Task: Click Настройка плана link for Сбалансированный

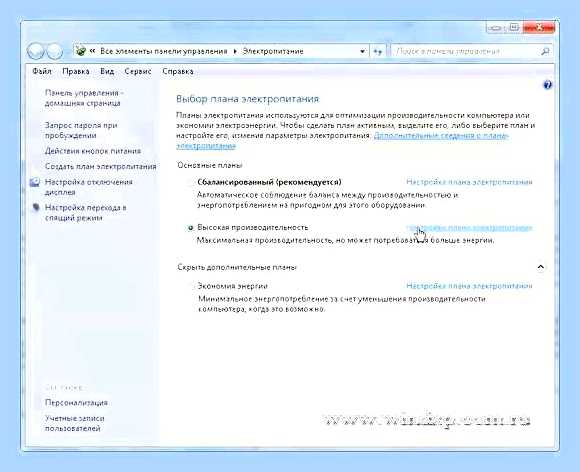Action: pyautogui.click(x=469, y=182)
